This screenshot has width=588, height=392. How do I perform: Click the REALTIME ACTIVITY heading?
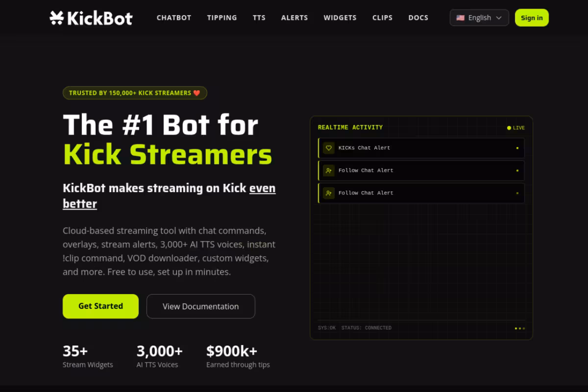[x=350, y=127]
